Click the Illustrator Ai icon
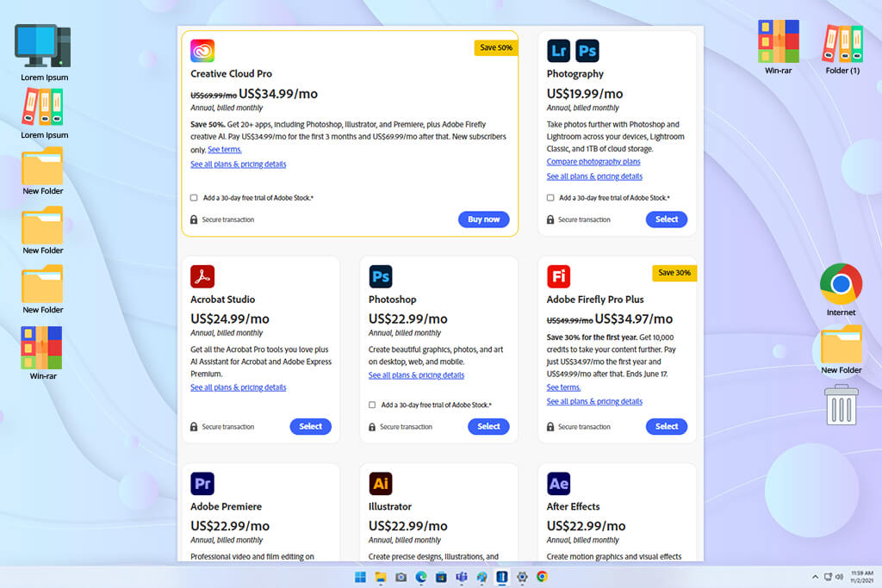Image resolution: width=882 pixels, height=588 pixels. 381,484
